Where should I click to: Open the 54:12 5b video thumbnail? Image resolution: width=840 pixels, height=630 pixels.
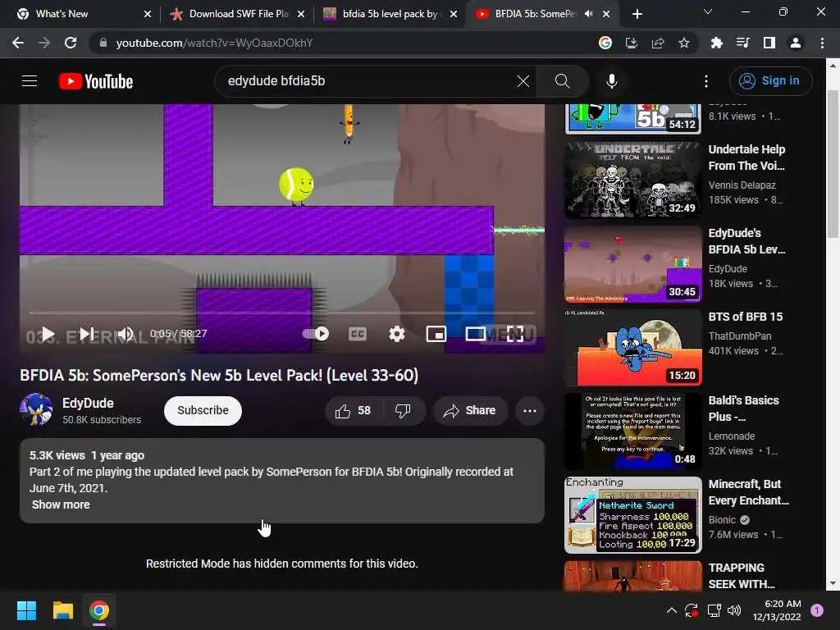coord(633,119)
